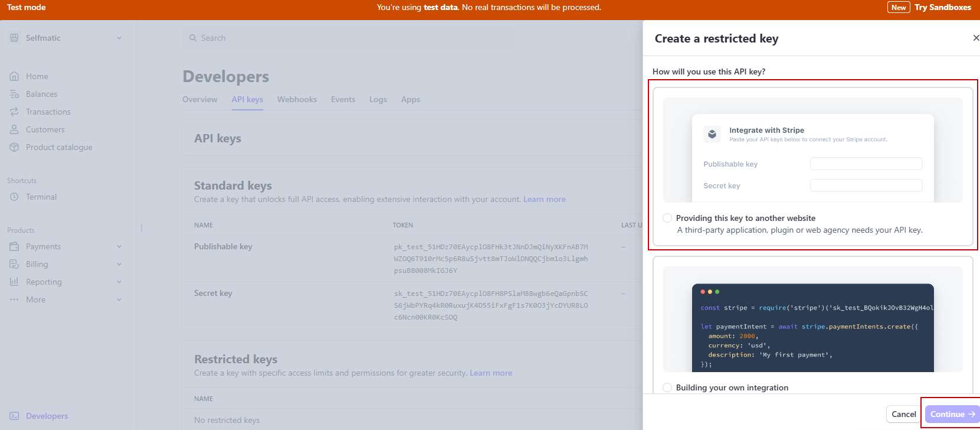Open the Selfmatic account dropdown
The width and height of the screenshot is (980, 430).
pos(67,38)
